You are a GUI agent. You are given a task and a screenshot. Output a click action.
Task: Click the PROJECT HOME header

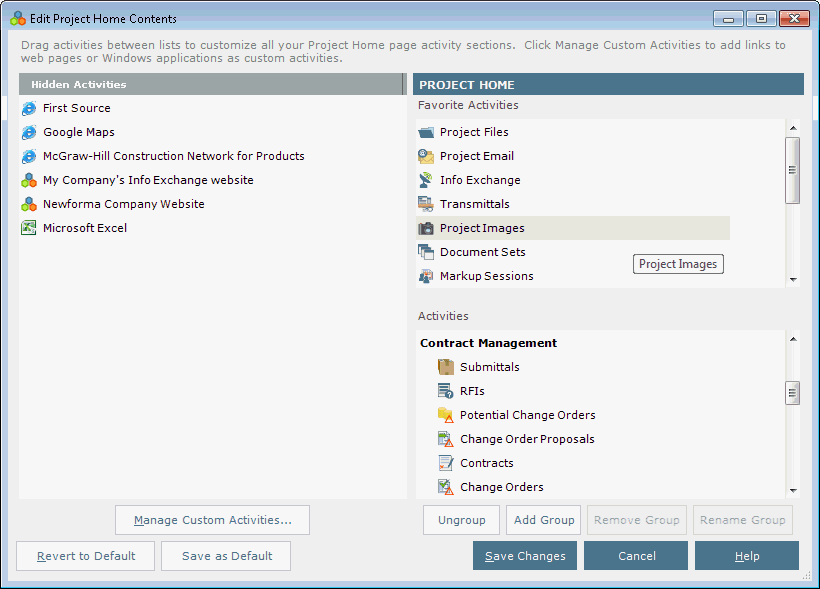(608, 84)
